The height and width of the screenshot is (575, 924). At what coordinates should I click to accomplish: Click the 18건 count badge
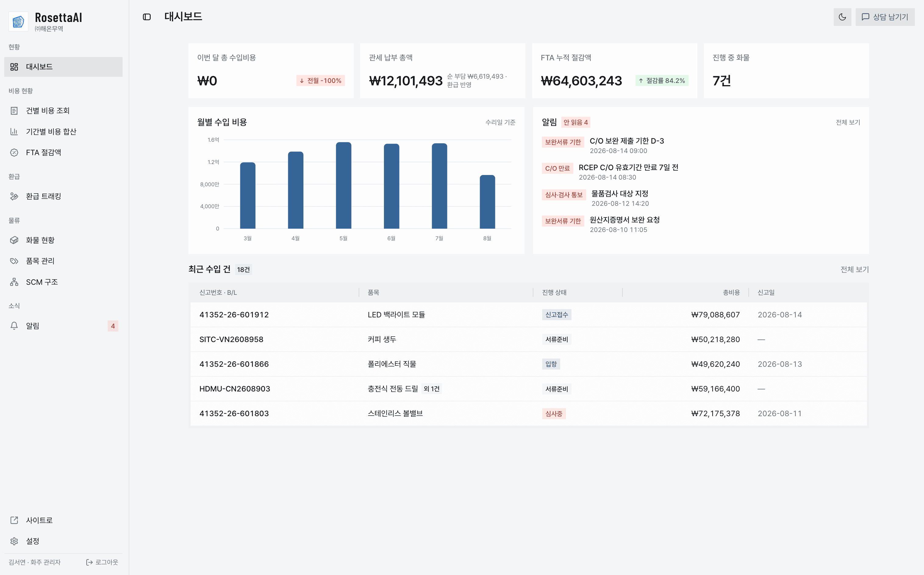click(243, 270)
